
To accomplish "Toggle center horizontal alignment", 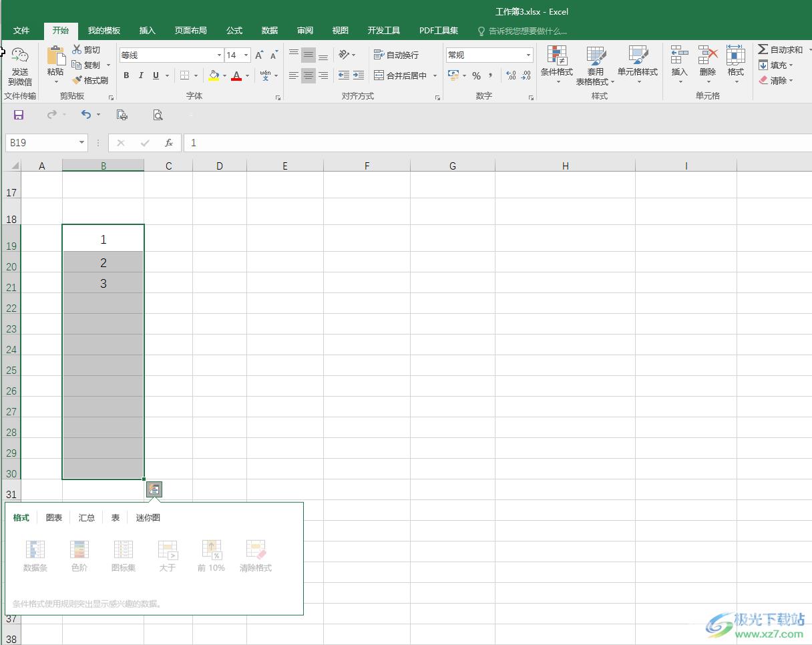I will (x=308, y=75).
